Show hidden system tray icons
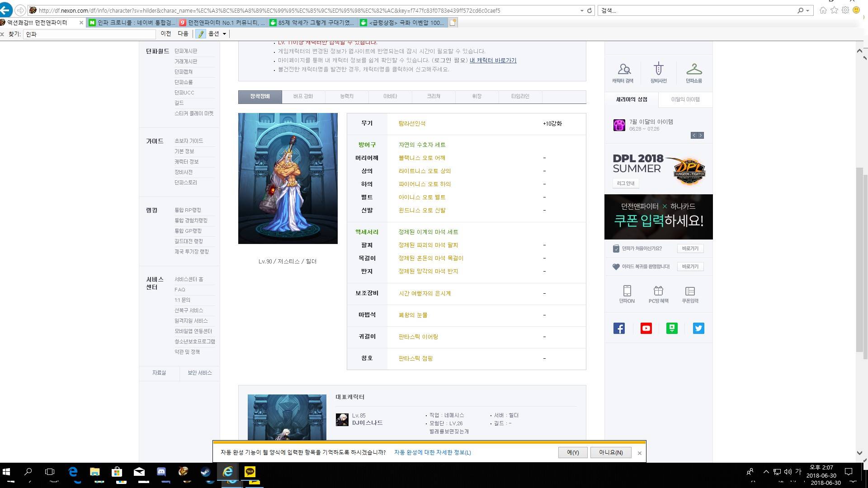Image resolution: width=868 pixels, height=488 pixels. click(766, 472)
